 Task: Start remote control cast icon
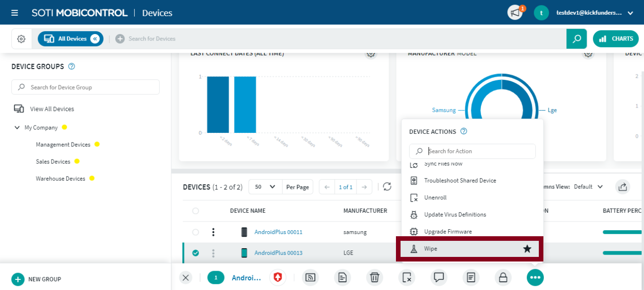[x=311, y=277]
